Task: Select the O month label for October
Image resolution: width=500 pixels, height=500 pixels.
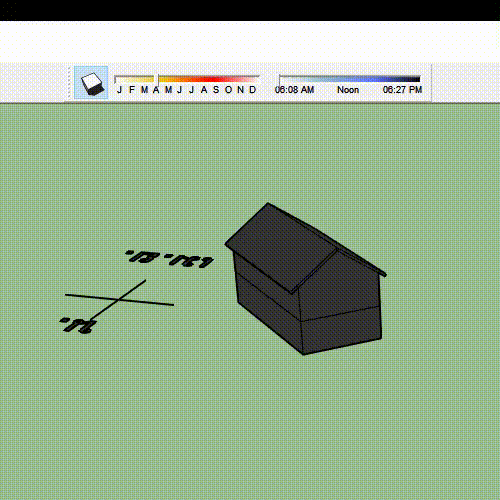Action: pos(228,90)
